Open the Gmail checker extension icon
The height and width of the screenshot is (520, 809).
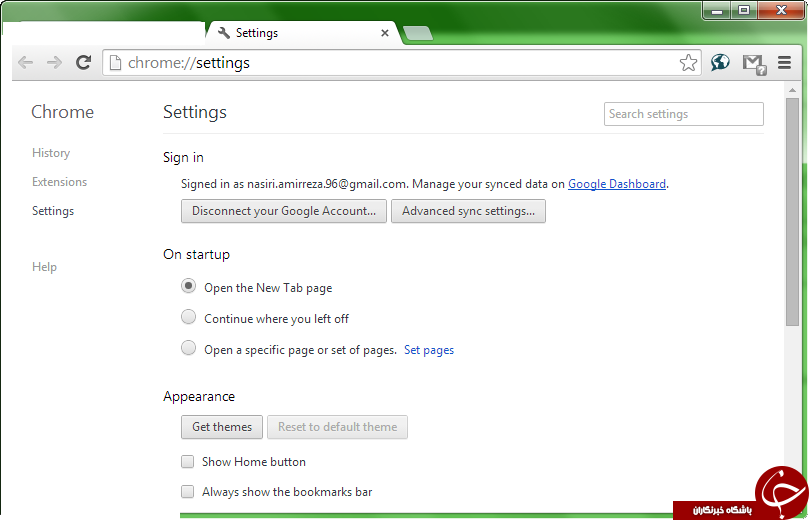(754, 63)
